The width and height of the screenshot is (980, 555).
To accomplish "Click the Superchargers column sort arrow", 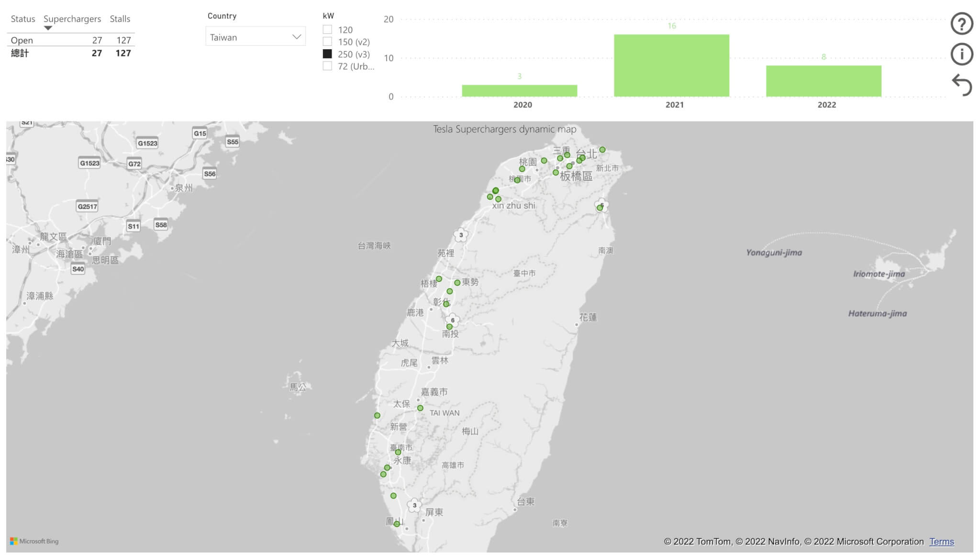I will click(48, 28).
